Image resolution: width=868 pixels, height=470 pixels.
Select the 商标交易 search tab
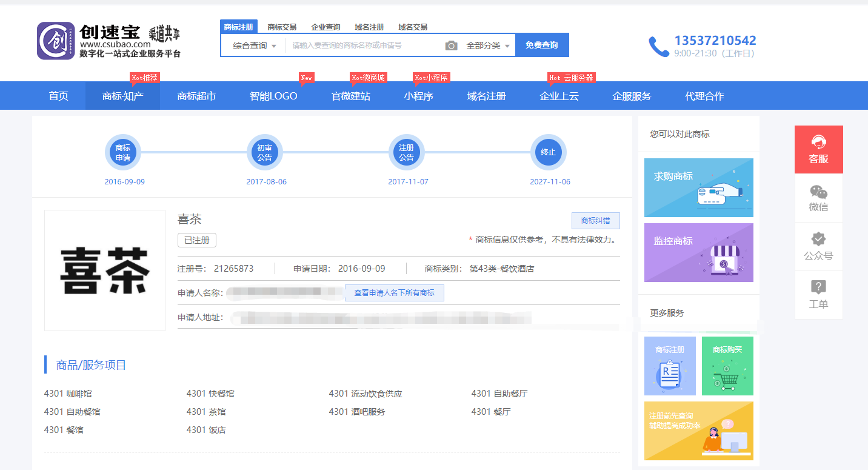282,27
